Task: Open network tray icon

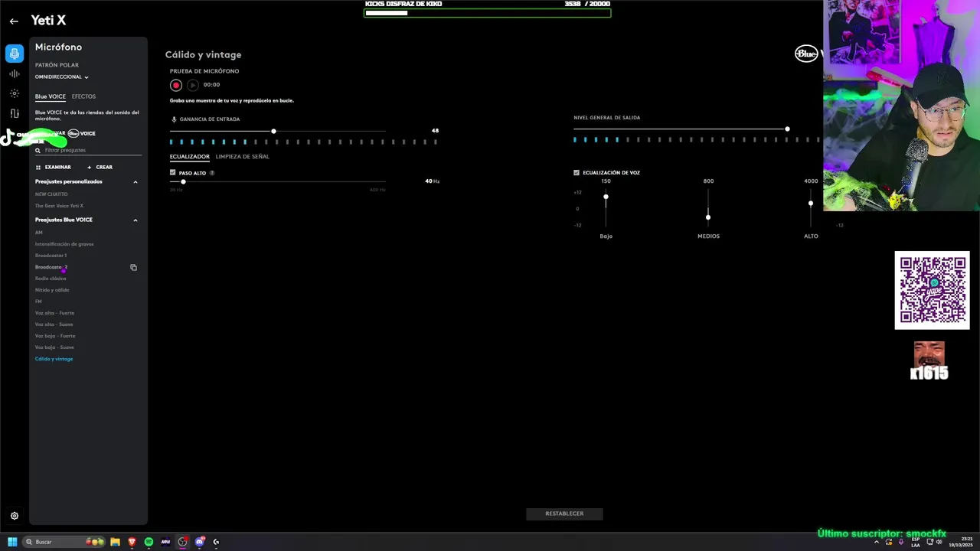Action: click(929, 542)
